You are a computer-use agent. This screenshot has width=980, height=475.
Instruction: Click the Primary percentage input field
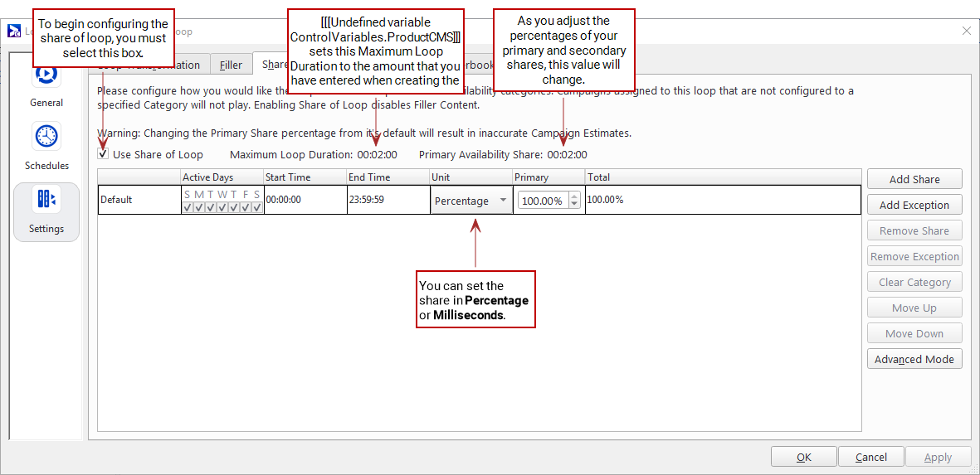(x=542, y=201)
